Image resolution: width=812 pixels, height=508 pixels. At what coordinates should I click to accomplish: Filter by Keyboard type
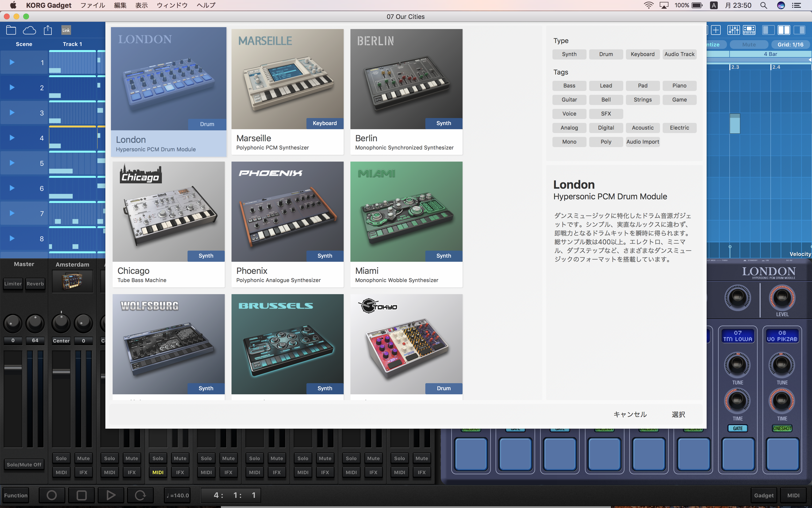tap(643, 54)
